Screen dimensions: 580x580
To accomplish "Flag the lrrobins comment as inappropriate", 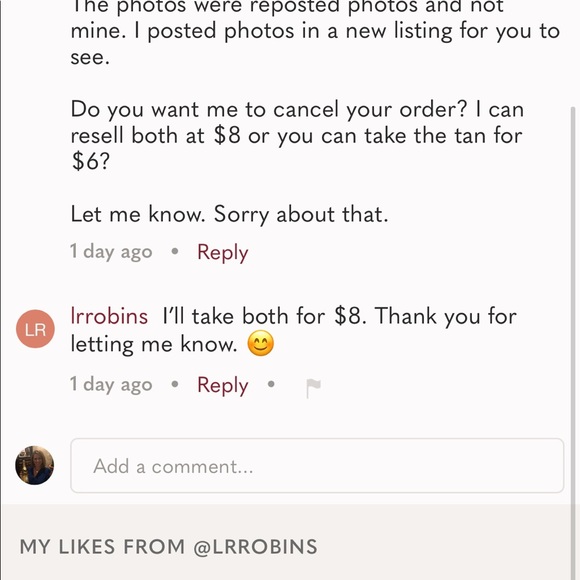I will coord(313,388).
